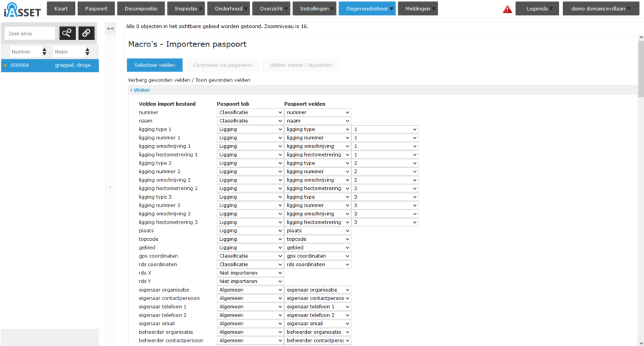644x346 pixels.
Task: Open the Gegevensbeheer dropdown menu
Action: click(367, 9)
